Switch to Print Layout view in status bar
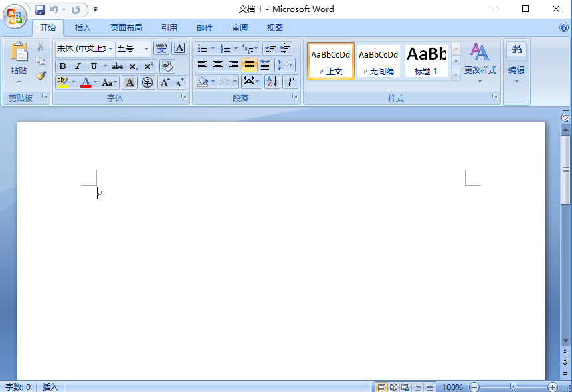 pyautogui.click(x=381, y=387)
